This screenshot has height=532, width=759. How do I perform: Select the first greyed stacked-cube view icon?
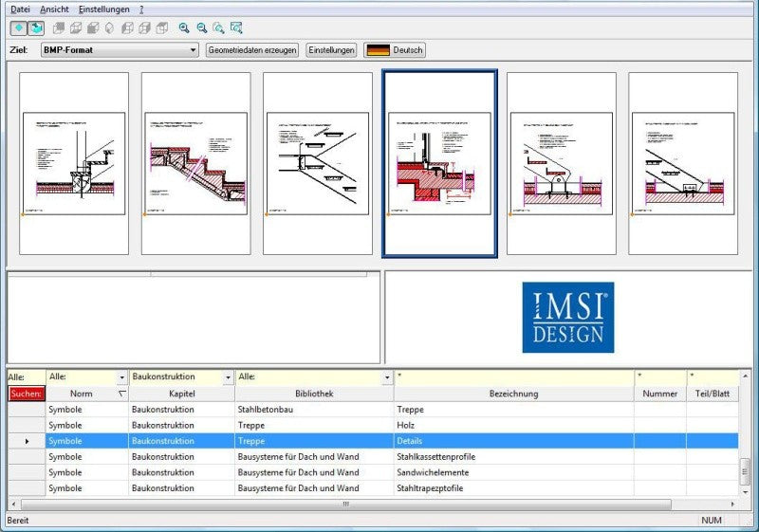coord(59,28)
